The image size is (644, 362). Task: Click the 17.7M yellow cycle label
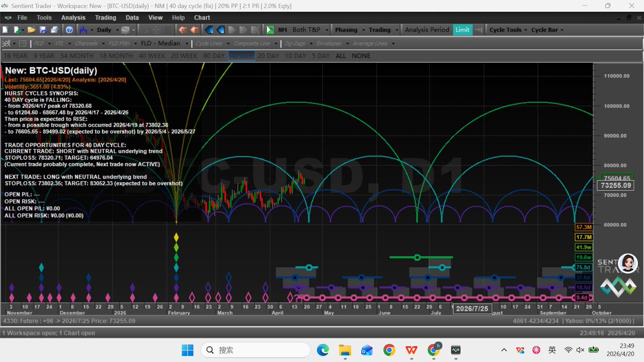tap(583, 237)
